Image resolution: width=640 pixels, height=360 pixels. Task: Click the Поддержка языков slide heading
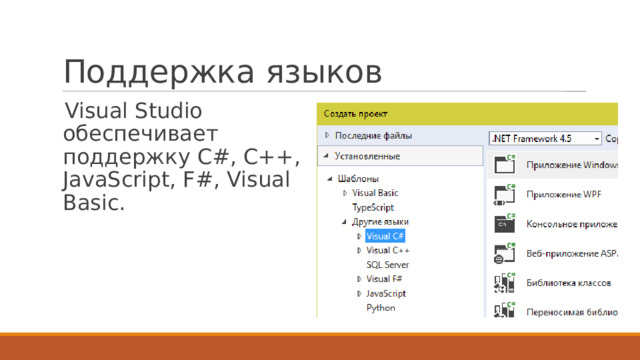click(x=223, y=72)
